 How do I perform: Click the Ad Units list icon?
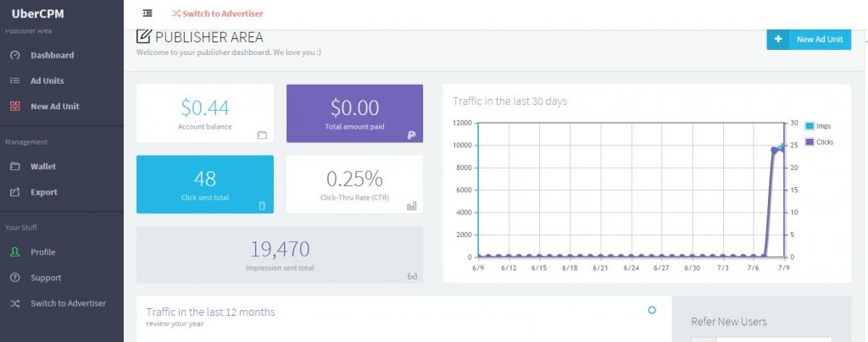(x=15, y=80)
